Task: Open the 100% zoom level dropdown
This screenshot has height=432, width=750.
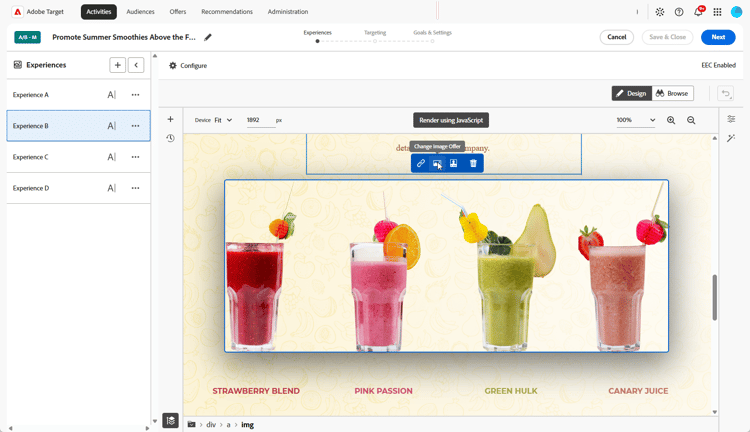Action: coord(636,120)
